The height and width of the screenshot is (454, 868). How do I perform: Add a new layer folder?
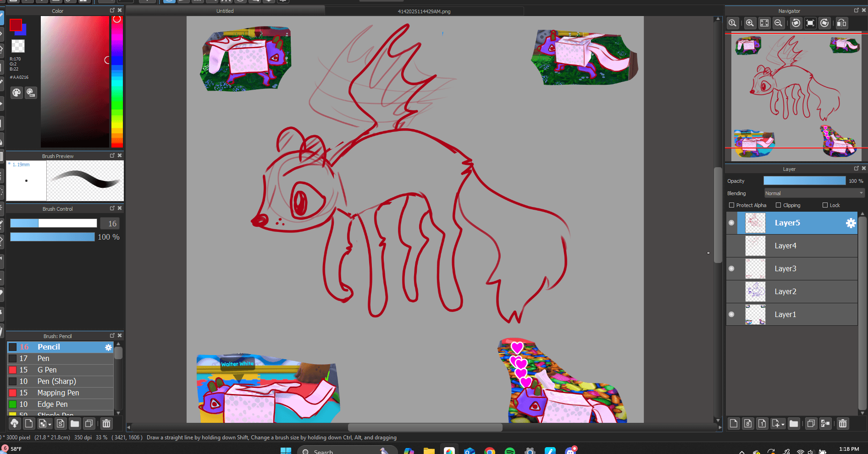point(794,424)
